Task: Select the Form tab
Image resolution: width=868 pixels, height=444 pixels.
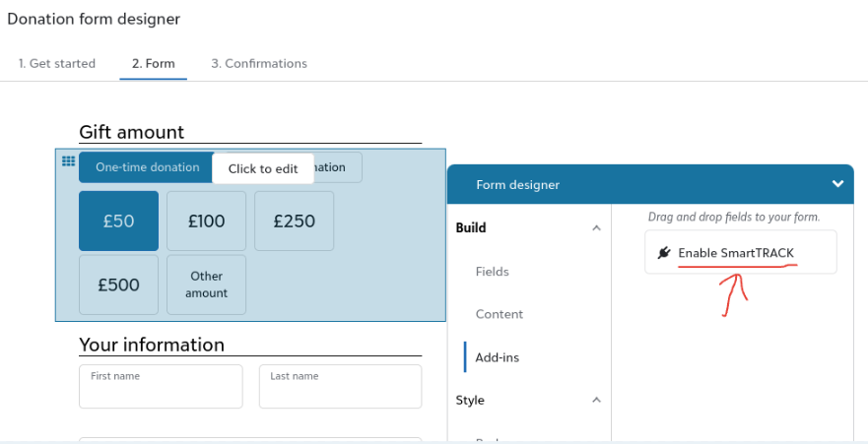Action: point(154,64)
